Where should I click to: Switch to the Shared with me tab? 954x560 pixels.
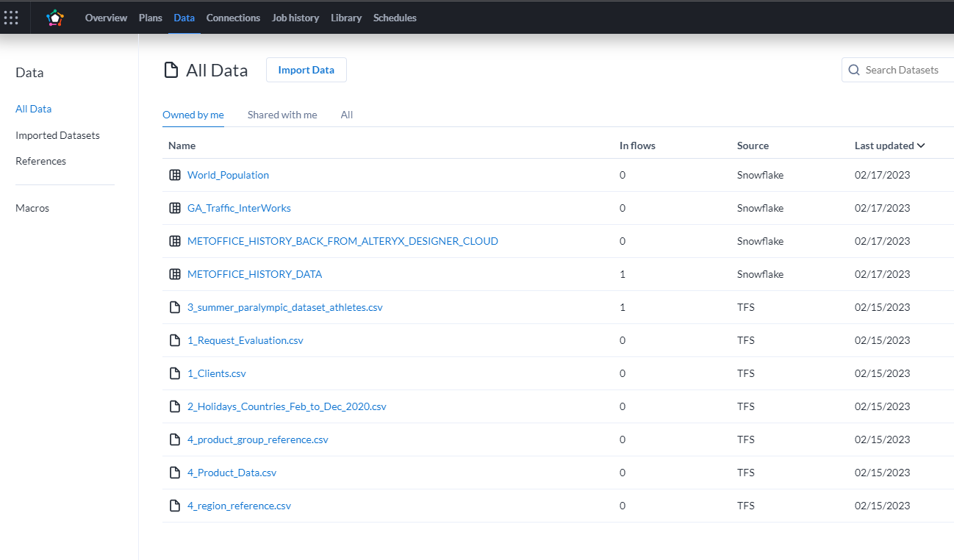click(282, 115)
